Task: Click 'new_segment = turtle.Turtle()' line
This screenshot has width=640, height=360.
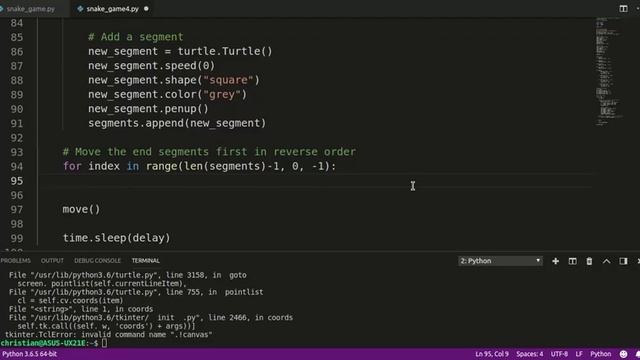Action: click(x=180, y=51)
